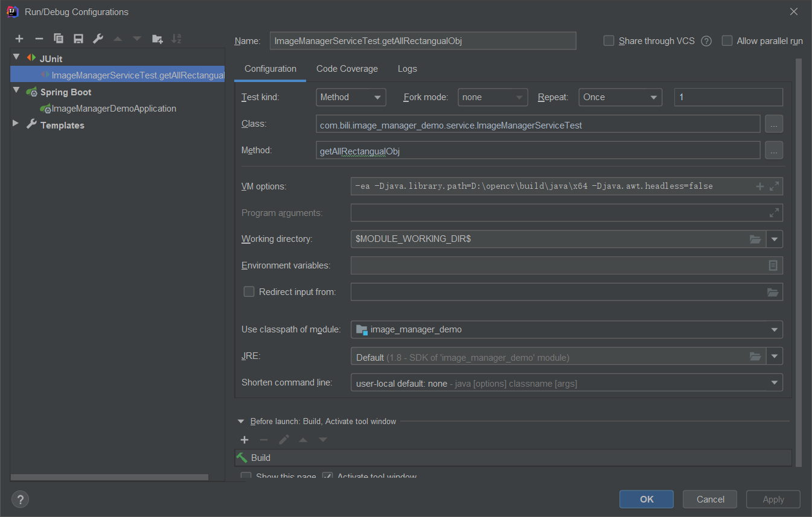Enable Share through VCS checkbox
Screen dimensions: 812x517
pyautogui.click(x=609, y=41)
